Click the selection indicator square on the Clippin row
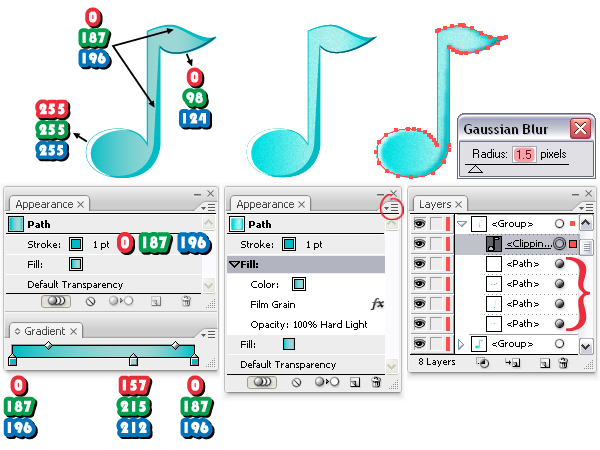Screen dimensions: 600x450 (x=573, y=244)
